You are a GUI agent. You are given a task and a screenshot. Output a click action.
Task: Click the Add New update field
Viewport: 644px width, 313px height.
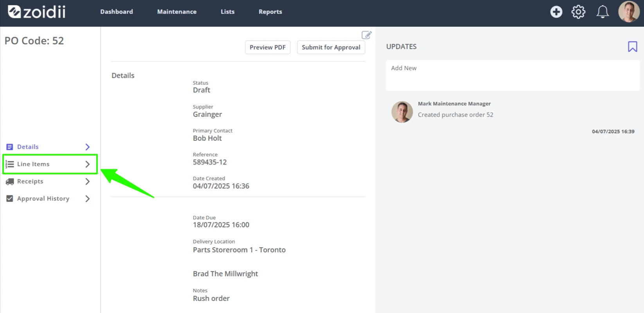513,75
